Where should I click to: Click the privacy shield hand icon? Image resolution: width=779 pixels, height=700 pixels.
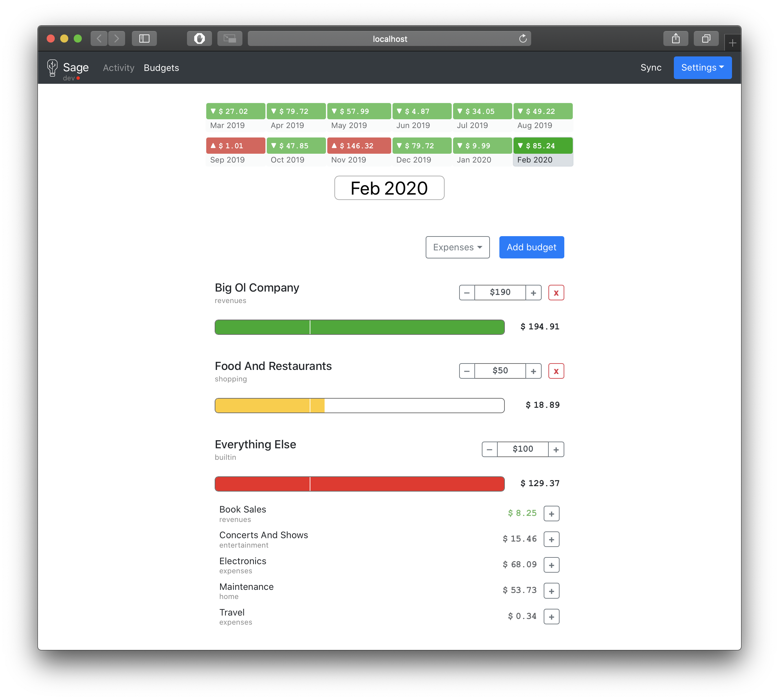click(x=199, y=39)
